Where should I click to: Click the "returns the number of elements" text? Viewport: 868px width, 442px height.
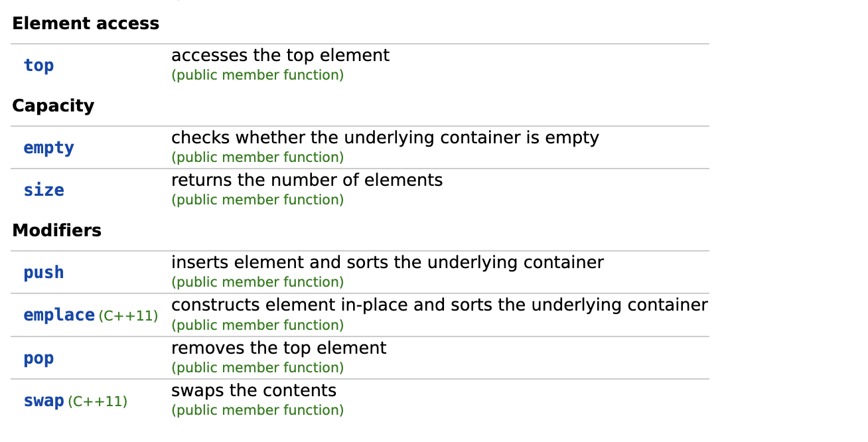click(x=307, y=180)
